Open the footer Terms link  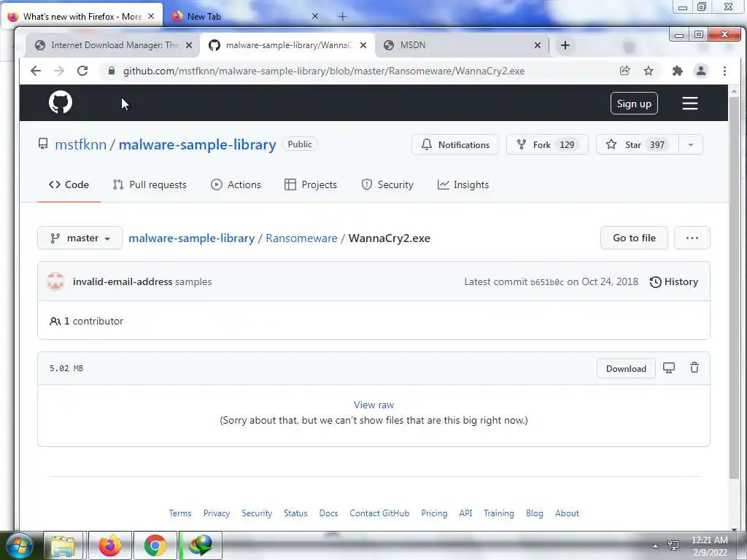[x=180, y=513]
